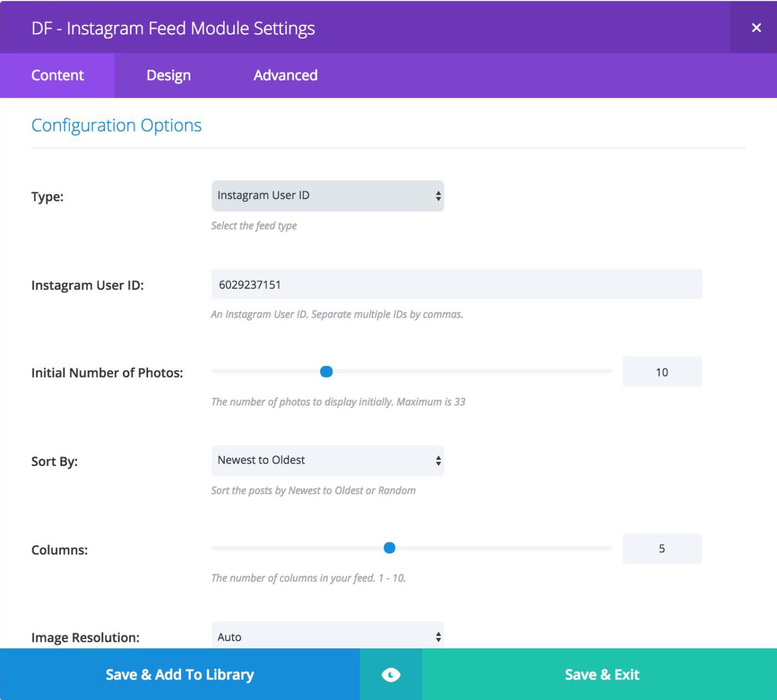Click the photos count field showing 10
Image resolution: width=777 pixels, height=700 pixels.
[662, 372]
